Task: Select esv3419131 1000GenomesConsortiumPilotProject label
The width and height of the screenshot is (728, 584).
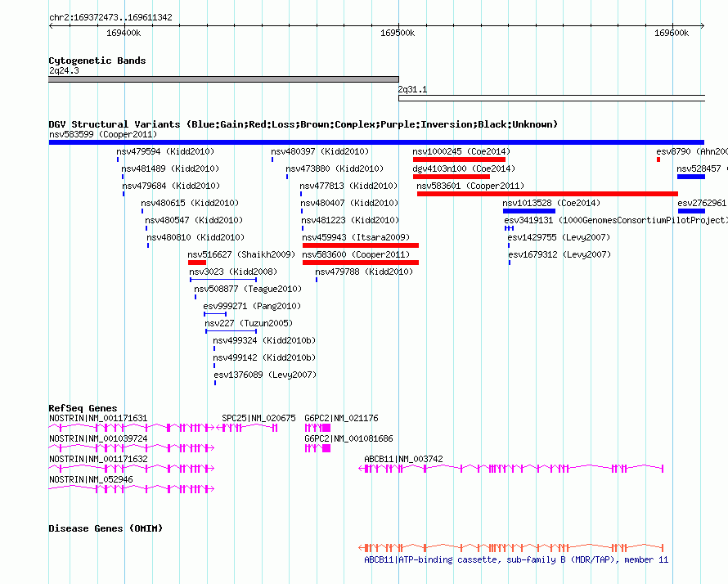Action: coord(616,220)
